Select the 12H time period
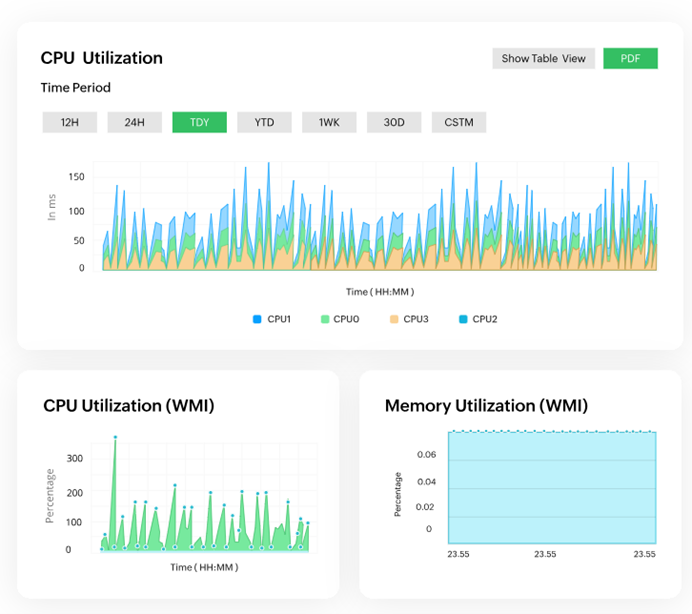Image resolution: width=692 pixels, height=614 pixels. 69,123
